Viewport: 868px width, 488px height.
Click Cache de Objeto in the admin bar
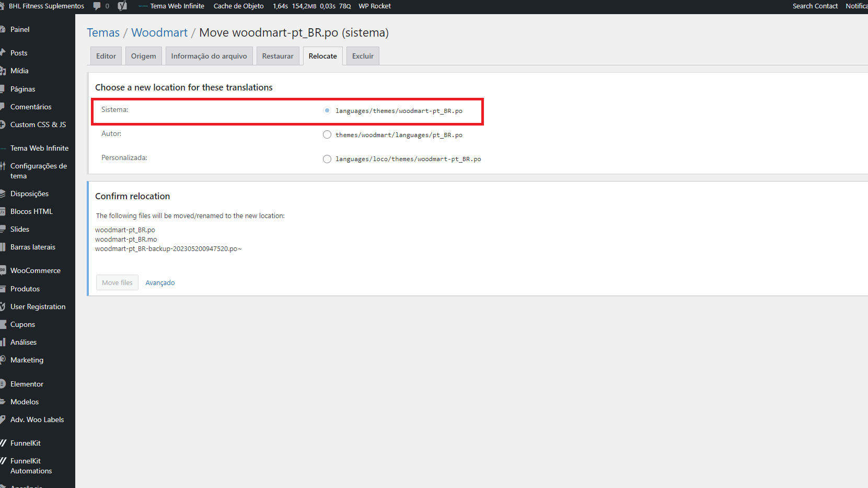(x=239, y=6)
